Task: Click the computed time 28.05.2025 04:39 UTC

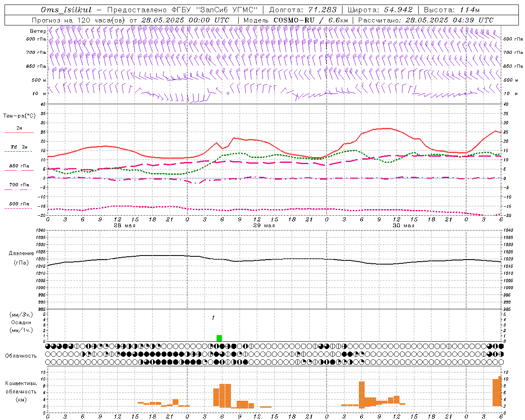Action: 449,20
